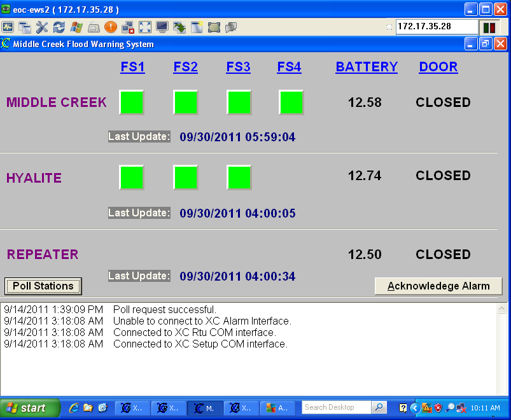Click the disconnect computers red X icon
This screenshot has height=420, width=511.
click(x=127, y=27)
